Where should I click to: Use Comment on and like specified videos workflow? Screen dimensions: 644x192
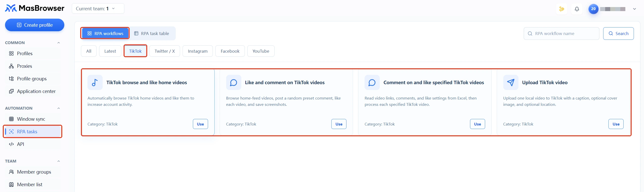click(x=478, y=124)
